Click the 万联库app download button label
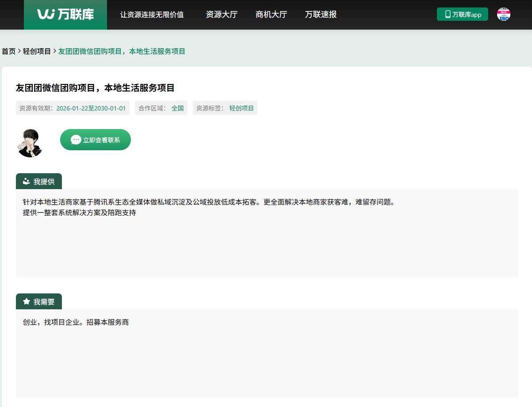532x407 pixels. (467, 15)
